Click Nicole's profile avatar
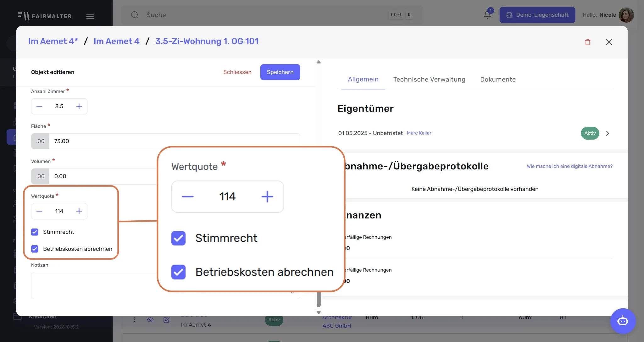644x342 pixels. click(626, 15)
